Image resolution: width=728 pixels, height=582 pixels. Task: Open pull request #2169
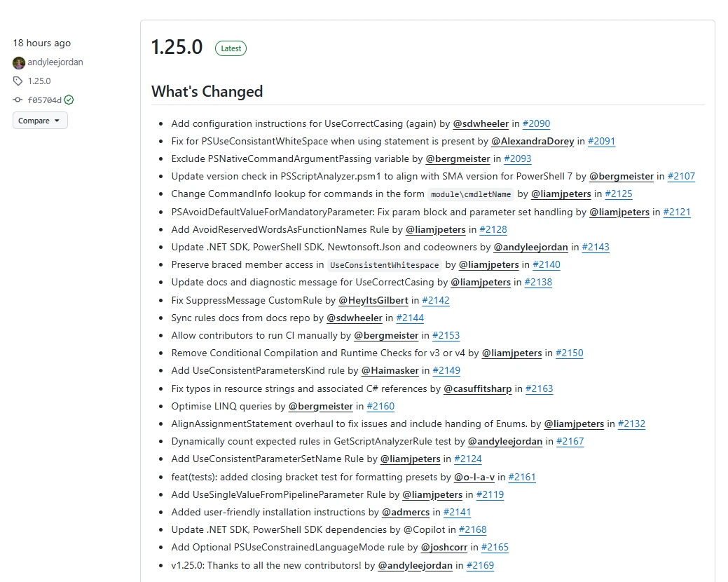pos(480,565)
